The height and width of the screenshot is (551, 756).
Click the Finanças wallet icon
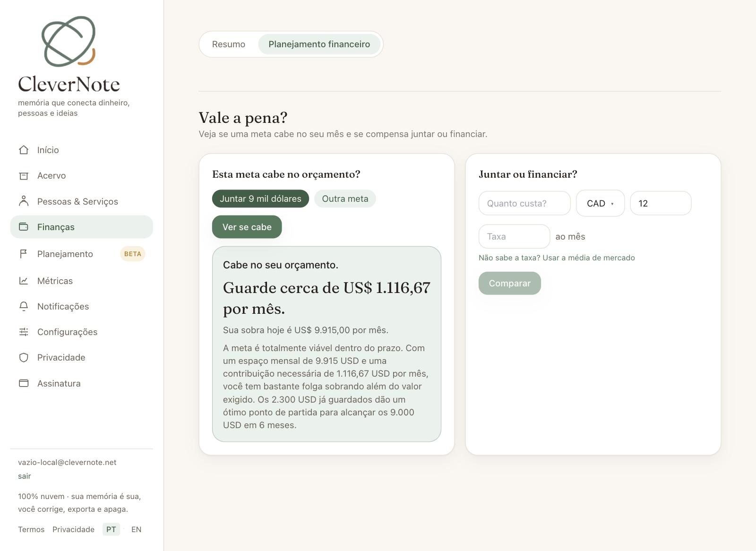tap(24, 227)
